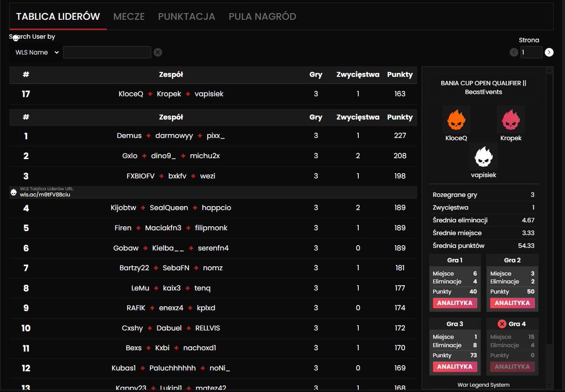Screen dimensions: 565x392
Task: Click the Punkty column header in main table
Action: coord(400,117)
